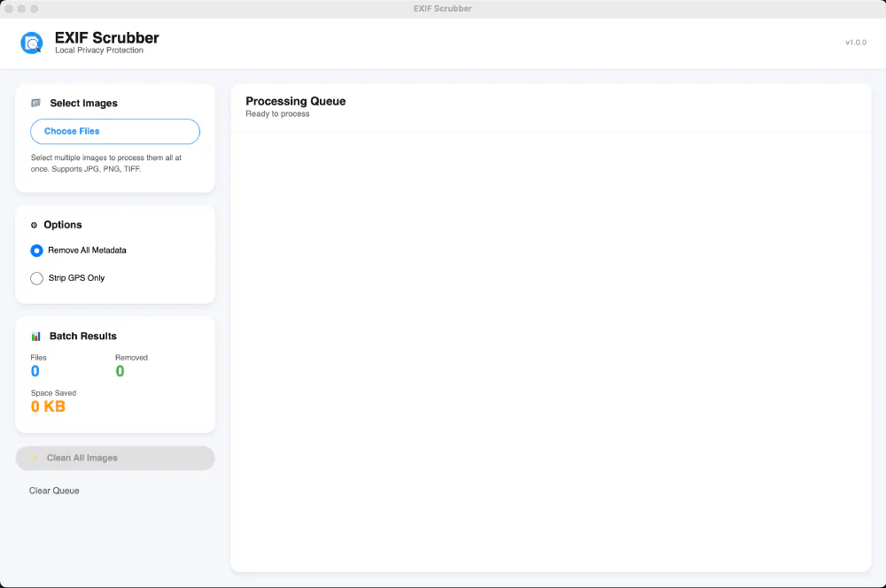Click the v1.0.0 version label
886x588 pixels.
click(x=854, y=42)
